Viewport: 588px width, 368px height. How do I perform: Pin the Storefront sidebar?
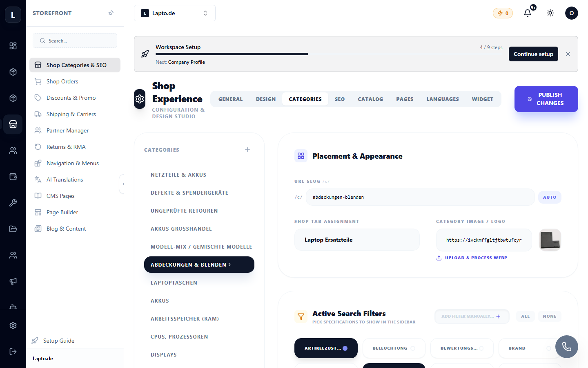(111, 13)
